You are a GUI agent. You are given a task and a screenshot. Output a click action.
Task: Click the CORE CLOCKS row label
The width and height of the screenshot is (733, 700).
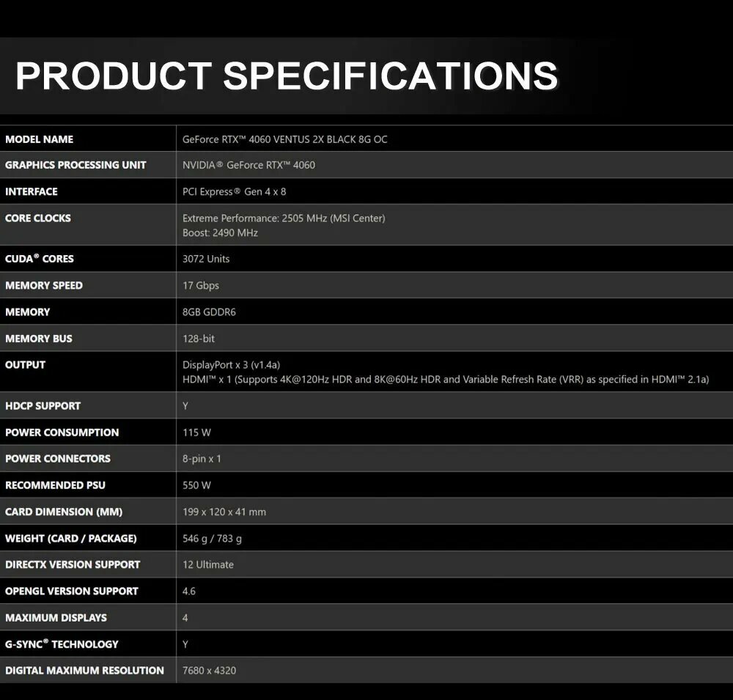[x=38, y=218]
